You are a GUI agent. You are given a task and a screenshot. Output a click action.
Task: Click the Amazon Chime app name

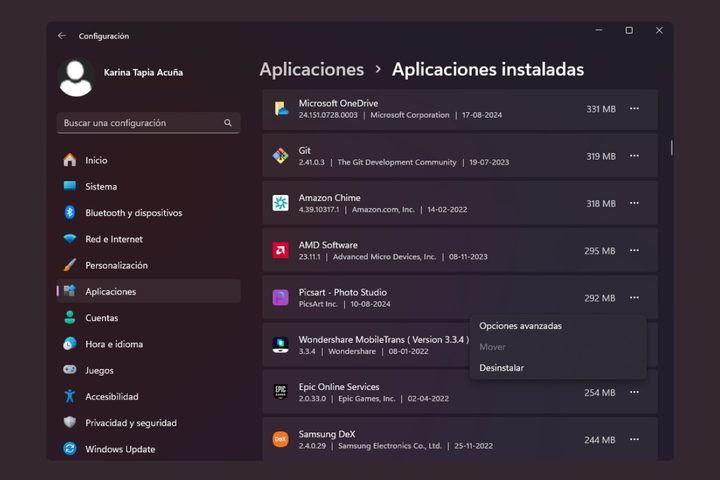[x=330, y=198]
